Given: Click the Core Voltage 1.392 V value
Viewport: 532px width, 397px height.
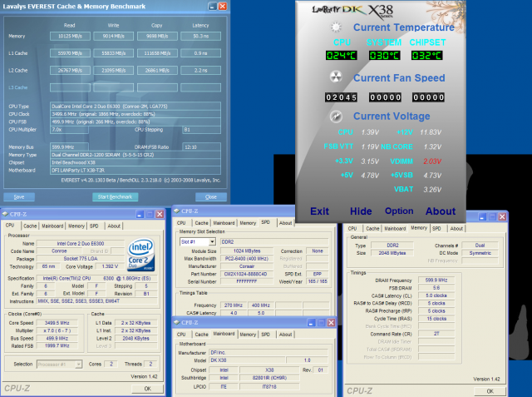Looking at the screenshot, I should tap(110, 266).
